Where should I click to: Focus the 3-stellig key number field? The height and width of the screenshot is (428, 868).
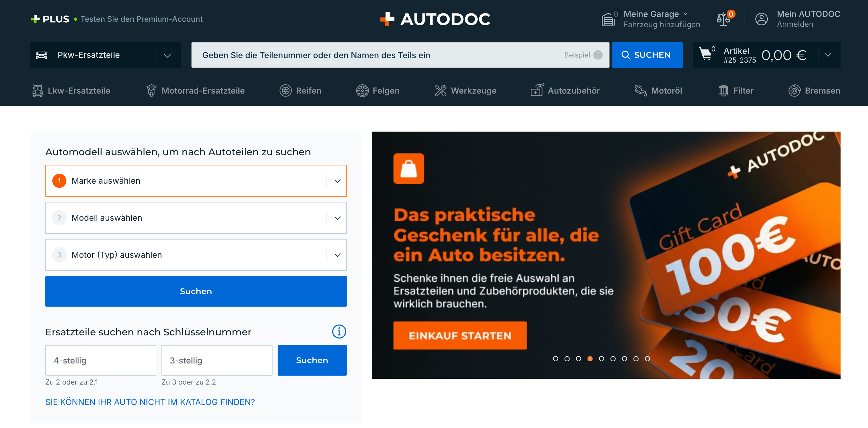point(217,360)
